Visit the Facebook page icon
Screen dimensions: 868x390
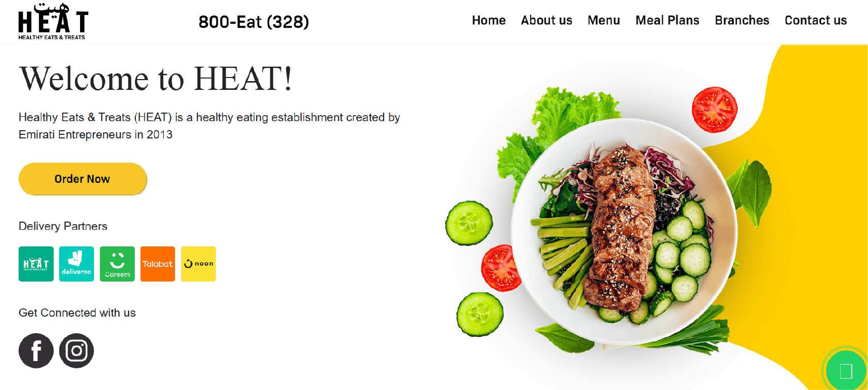(x=36, y=351)
